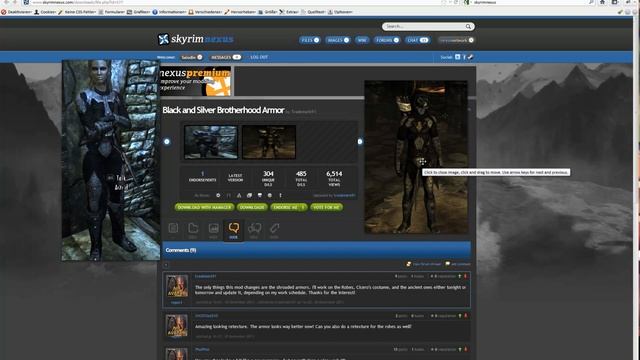
Task: Open the second commenter's avatar image
Action: (177, 325)
